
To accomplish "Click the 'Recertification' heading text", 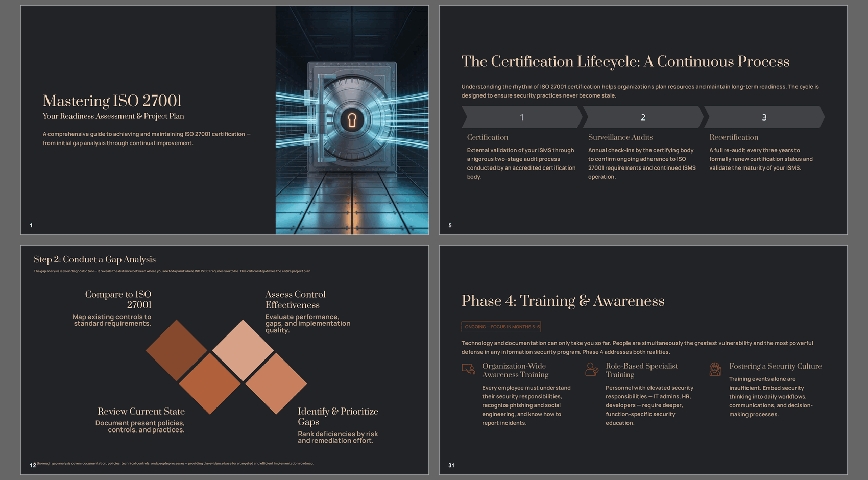I will coord(733,137).
